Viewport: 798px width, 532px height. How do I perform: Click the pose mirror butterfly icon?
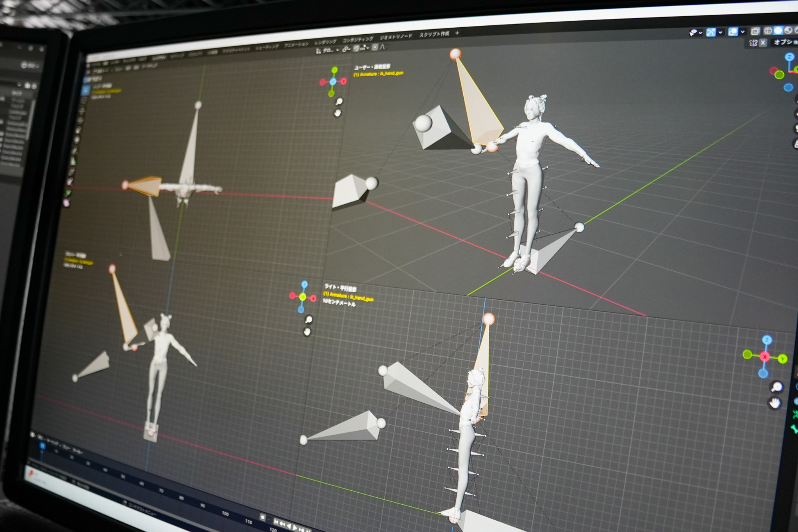click(x=753, y=43)
